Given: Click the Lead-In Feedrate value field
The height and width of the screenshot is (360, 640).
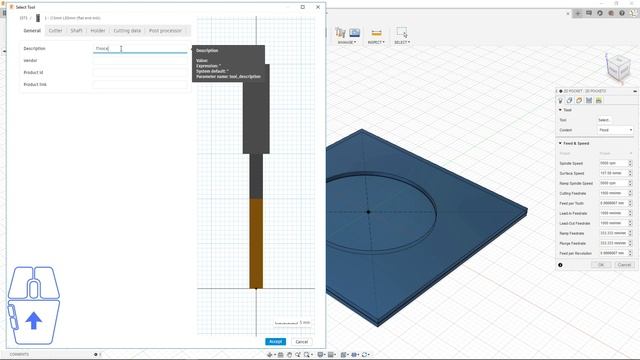Looking at the screenshot, I should (613, 213).
